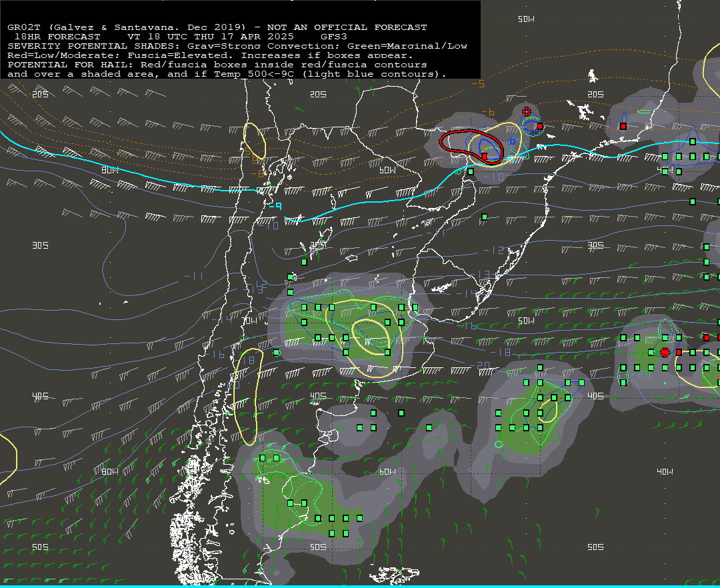Click the "Fuscia=Elevated." legend entry

[x=181, y=55]
